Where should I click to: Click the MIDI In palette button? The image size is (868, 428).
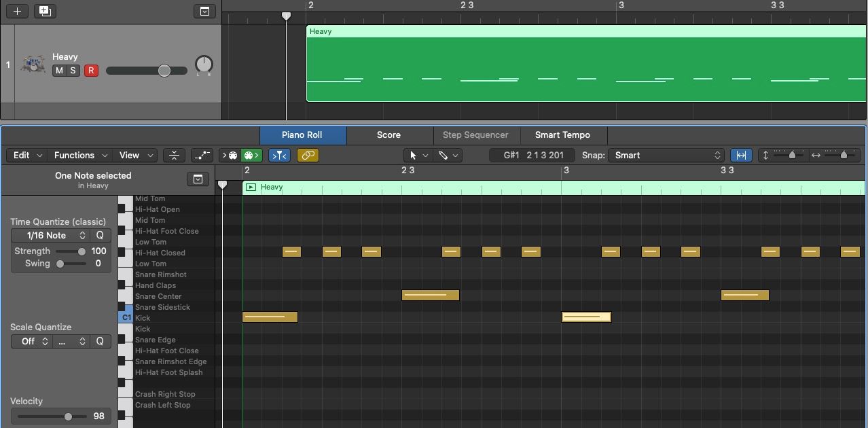point(229,156)
